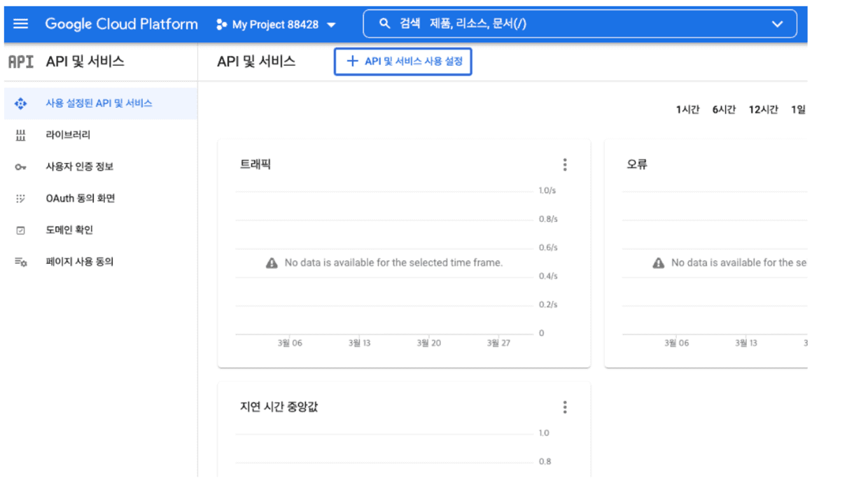
Task: Click the 도메인 확인 checkbox icon
Action: 20,230
